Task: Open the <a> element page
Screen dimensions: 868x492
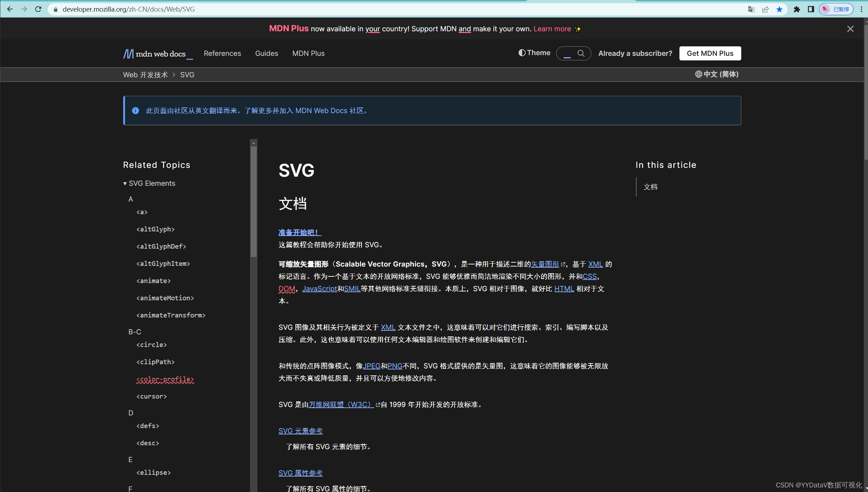Action: coord(142,212)
